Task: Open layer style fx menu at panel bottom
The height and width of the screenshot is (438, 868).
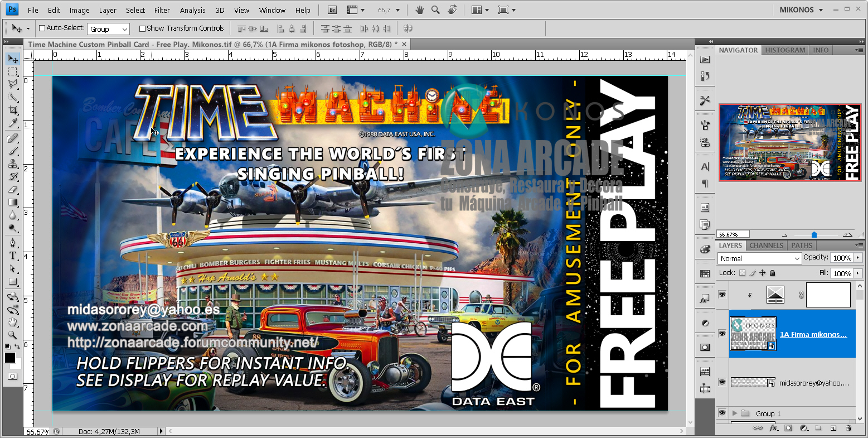Action: click(773, 428)
